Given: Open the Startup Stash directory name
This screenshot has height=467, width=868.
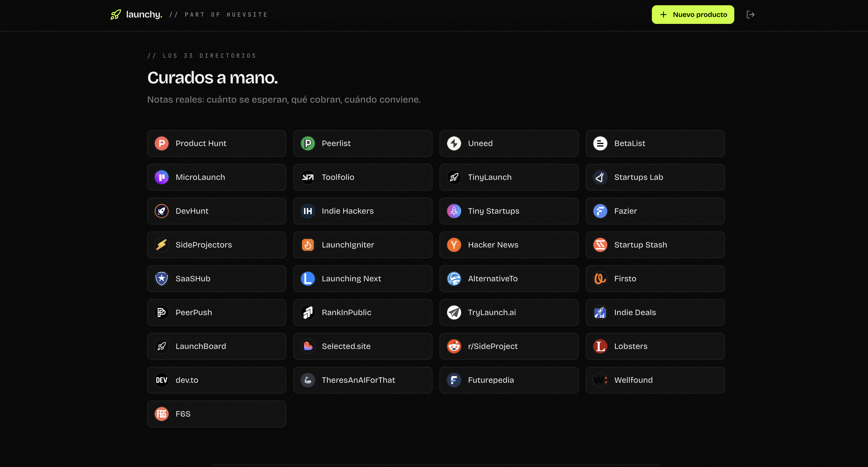Looking at the screenshot, I should click(x=641, y=245).
